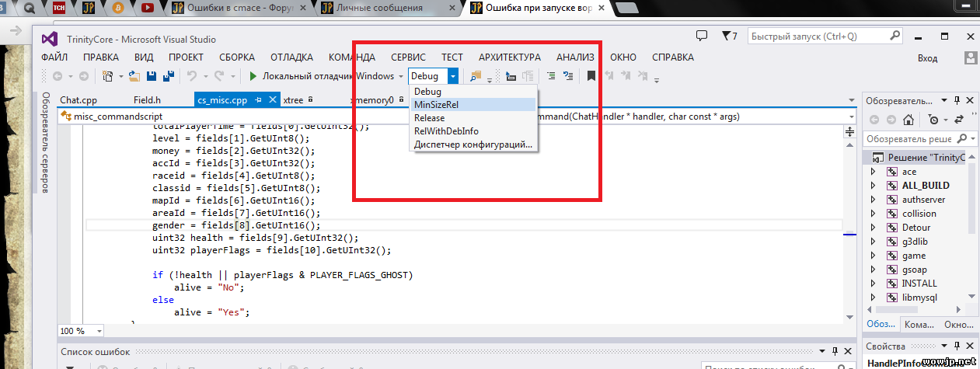Expand the authserver project node

873,200
